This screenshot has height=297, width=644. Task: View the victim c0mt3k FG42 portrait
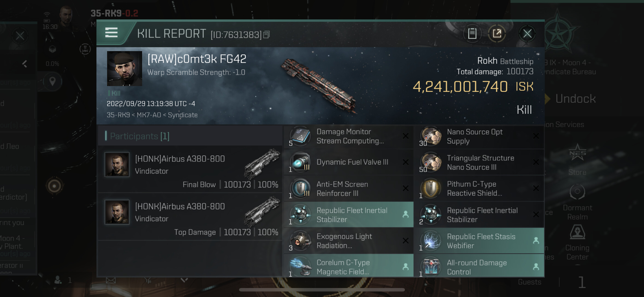coord(125,69)
